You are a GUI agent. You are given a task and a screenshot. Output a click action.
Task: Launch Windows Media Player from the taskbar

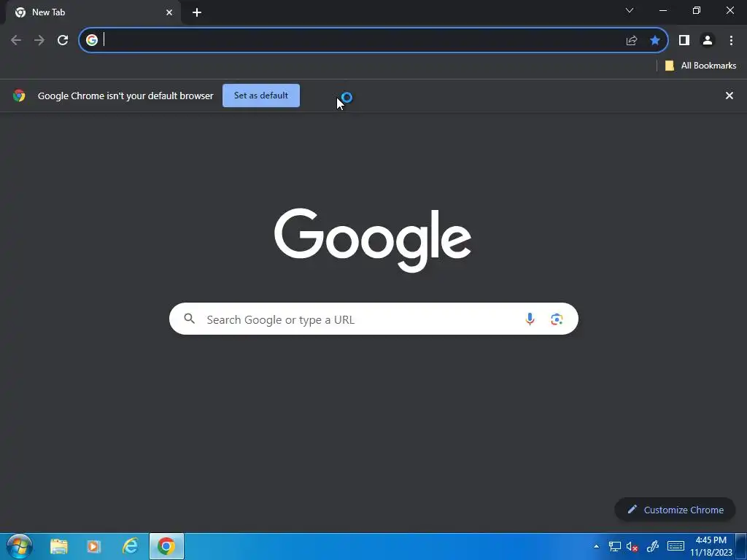point(94,546)
